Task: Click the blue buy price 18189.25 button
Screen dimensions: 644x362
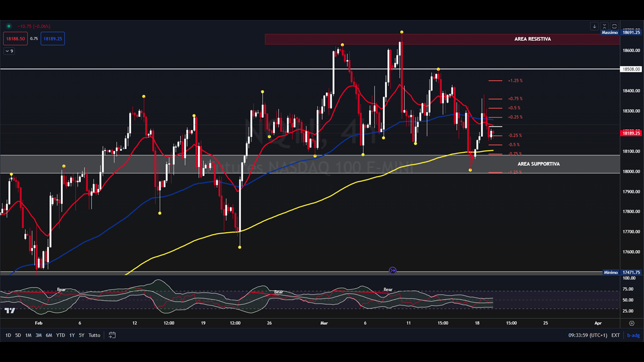Action: 53,39
